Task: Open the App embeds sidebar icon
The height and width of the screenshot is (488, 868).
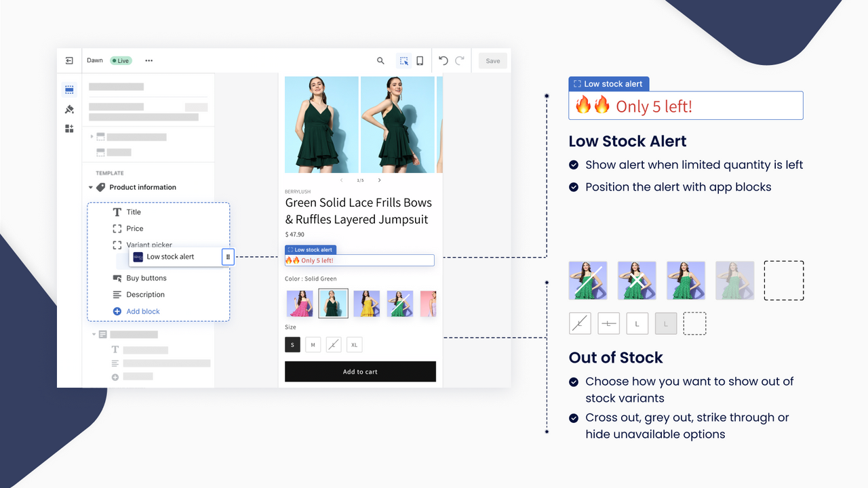Action: point(69,128)
